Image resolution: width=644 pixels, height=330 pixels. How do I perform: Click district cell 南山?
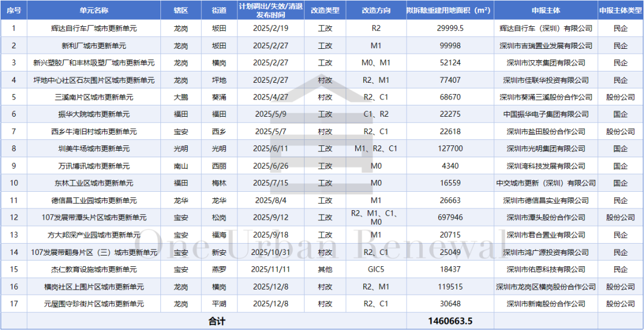pos(181,166)
